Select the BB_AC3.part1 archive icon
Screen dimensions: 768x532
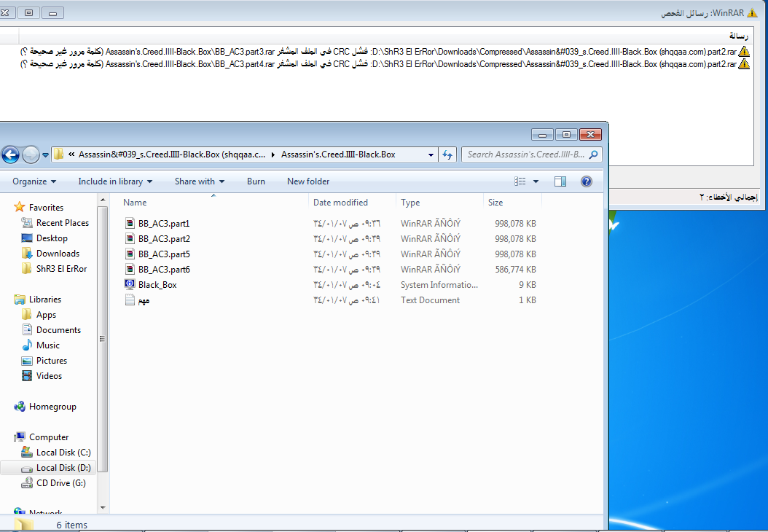(129, 224)
